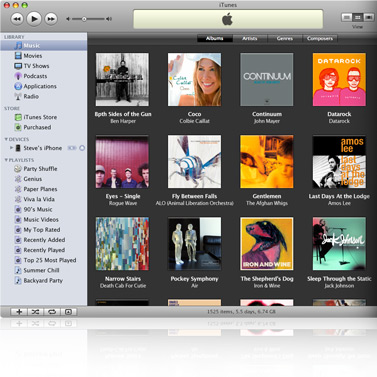Show or hide the artwork viewer
Image resolution: width=377 pixels, height=377 pixels.
click(x=68, y=312)
